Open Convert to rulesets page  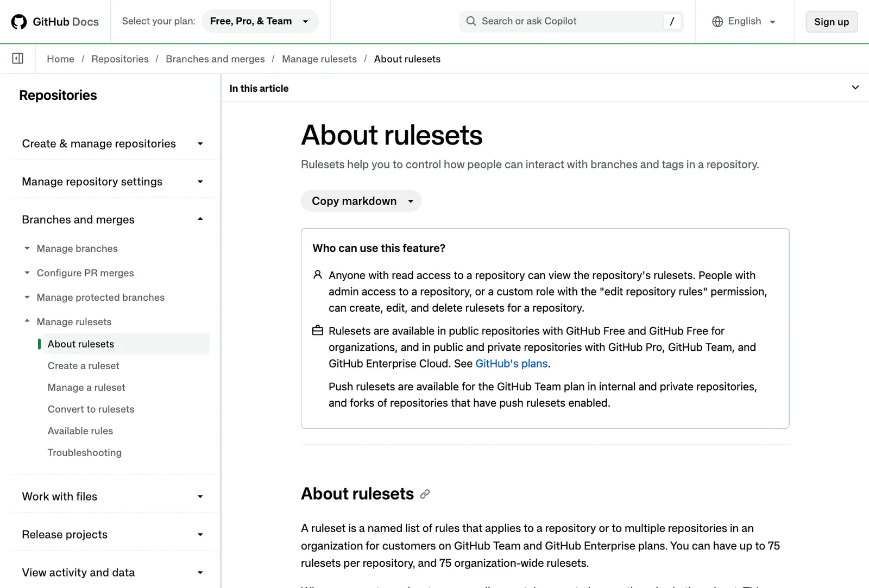(91, 409)
